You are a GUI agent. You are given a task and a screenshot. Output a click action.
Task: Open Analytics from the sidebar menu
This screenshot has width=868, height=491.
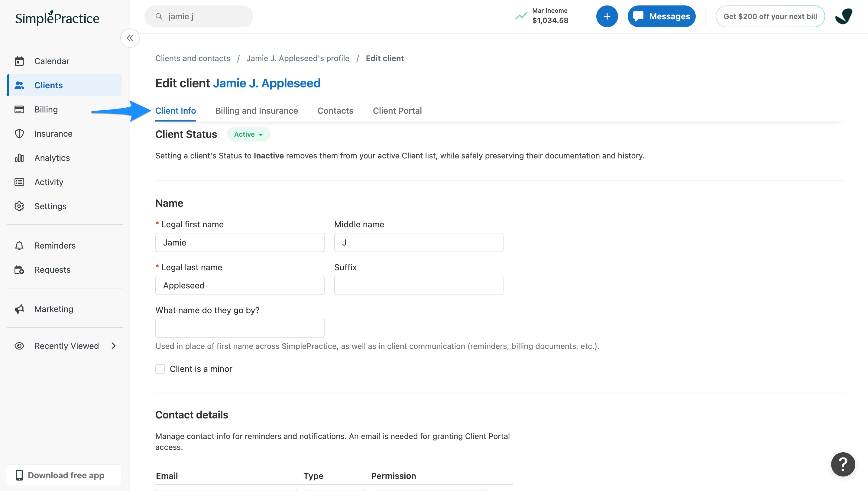coord(64,158)
